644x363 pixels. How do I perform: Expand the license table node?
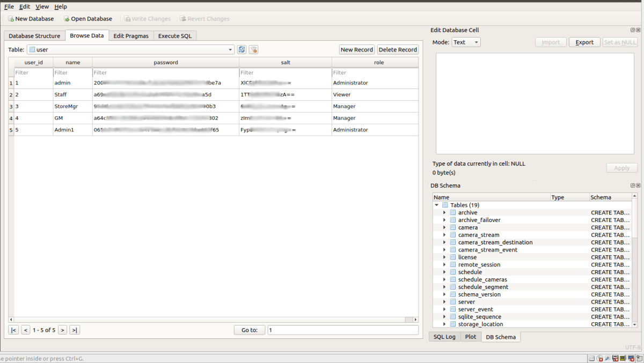[x=444, y=257]
